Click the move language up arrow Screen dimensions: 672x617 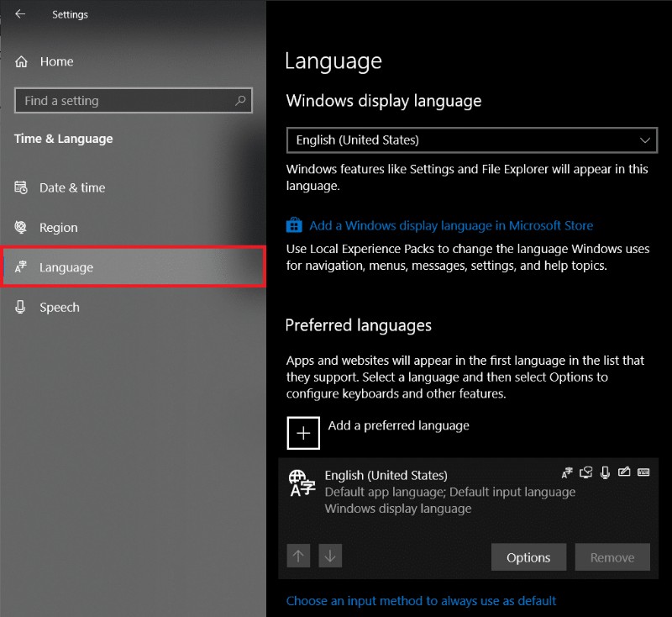[x=298, y=556]
